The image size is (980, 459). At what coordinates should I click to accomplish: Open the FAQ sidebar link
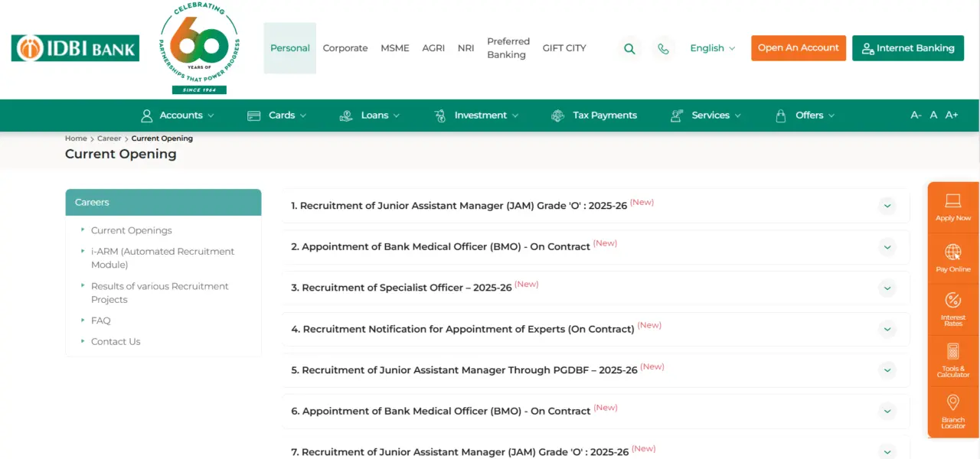click(101, 321)
